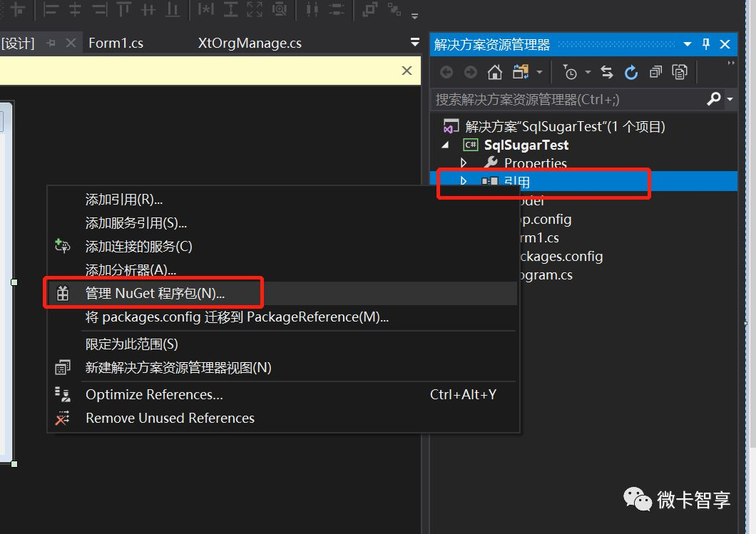
Task: Click Align Lefts layout toolbar icon
Action: coord(50,9)
